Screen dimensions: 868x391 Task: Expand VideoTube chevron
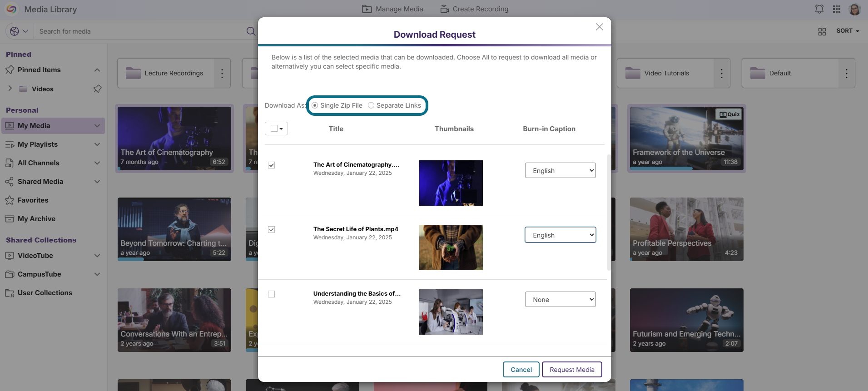(x=97, y=256)
